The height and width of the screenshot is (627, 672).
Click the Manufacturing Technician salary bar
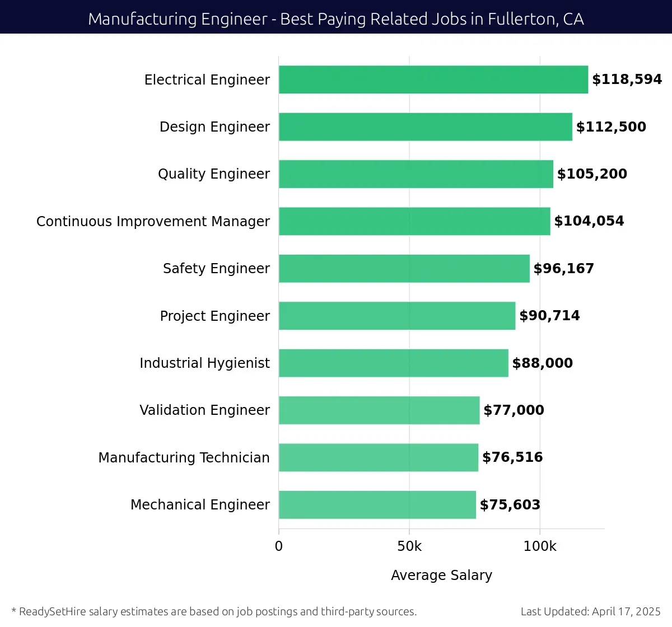pyautogui.click(x=379, y=457)
